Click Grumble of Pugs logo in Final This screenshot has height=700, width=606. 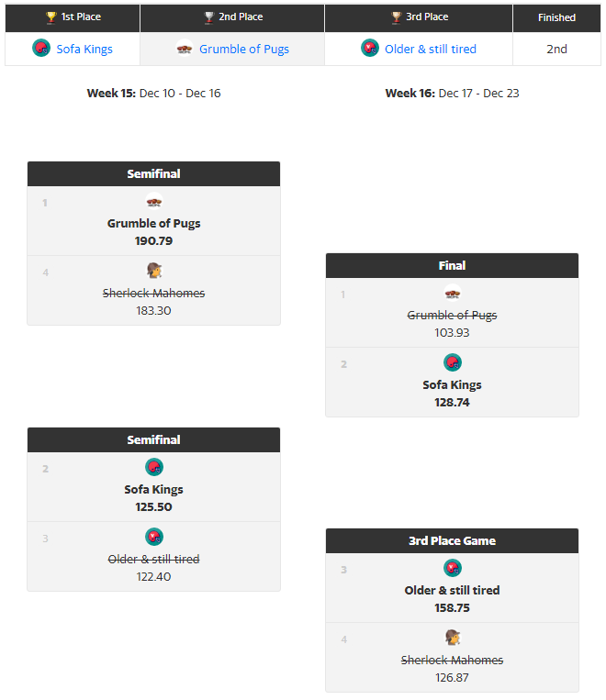[x=452, y=294]
